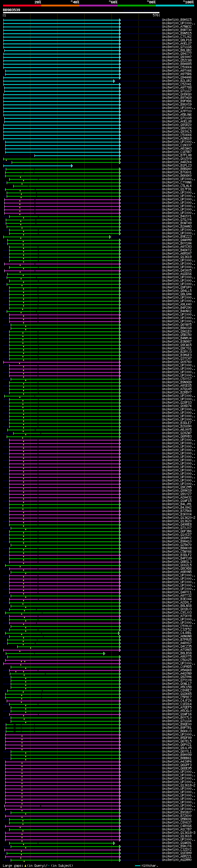Select the UniRef100_Q6YWY5 label
This screenshot has width=197, height=868.
pos(177,325)
